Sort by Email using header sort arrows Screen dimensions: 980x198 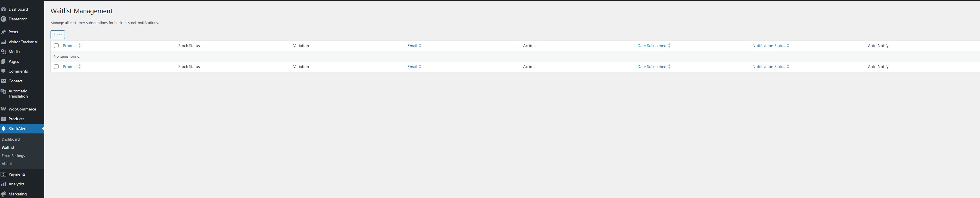click(420, 46)
